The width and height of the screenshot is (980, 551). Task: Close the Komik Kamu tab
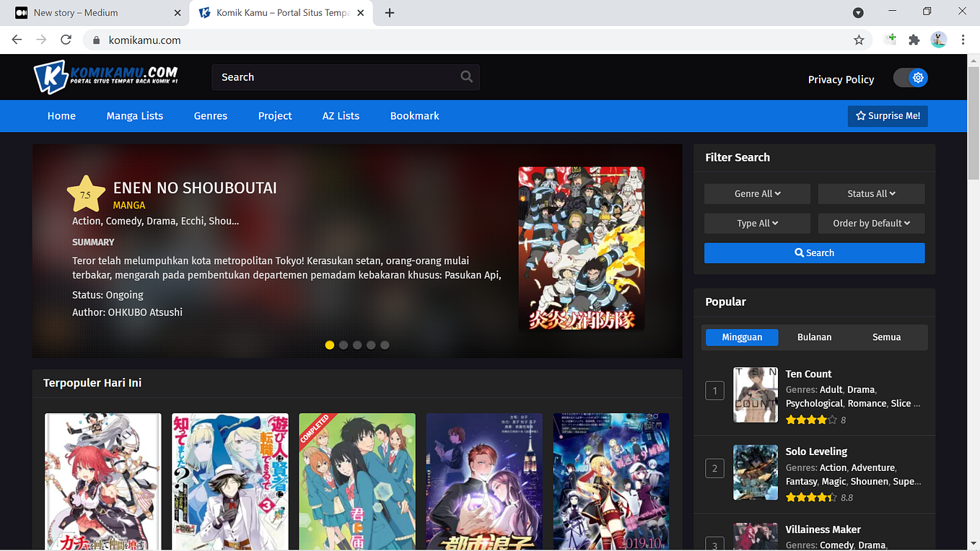tap(361, 13)
